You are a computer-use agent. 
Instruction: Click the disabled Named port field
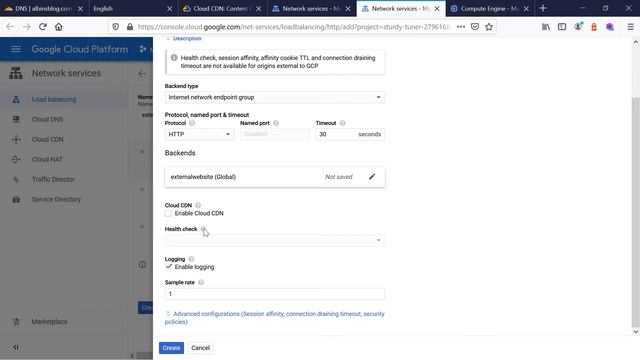click(x=275, y=134)
